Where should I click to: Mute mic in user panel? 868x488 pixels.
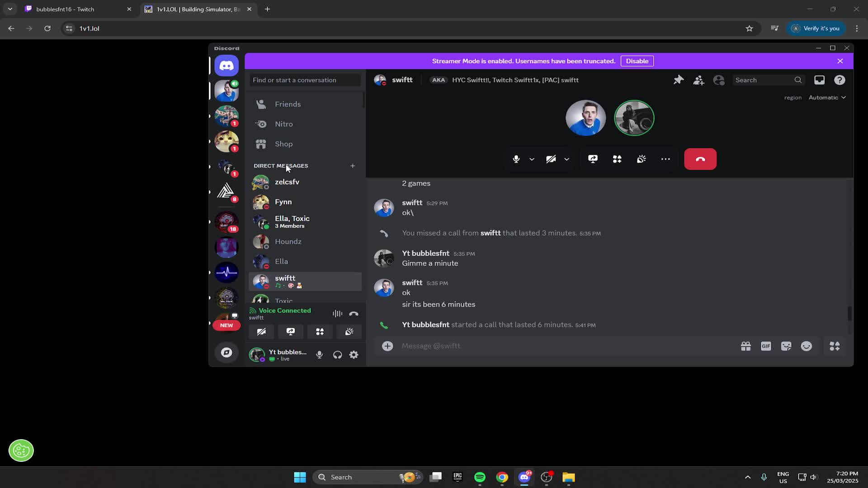click(x=319, y=355)
